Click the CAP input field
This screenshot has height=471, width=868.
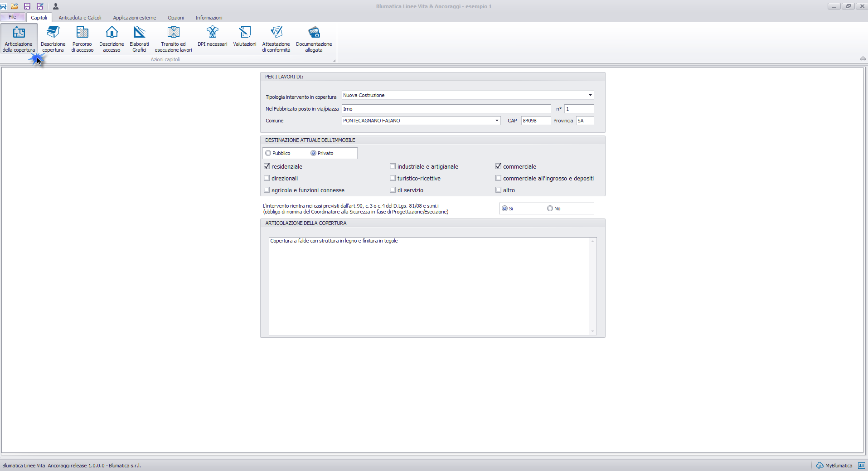coord(536,121)
